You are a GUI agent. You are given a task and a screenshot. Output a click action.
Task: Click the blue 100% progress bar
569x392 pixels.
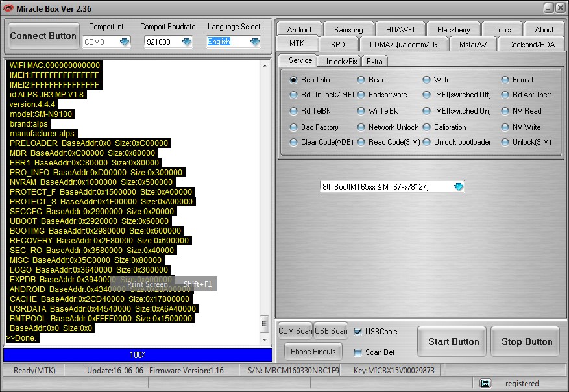pyautogui.click(x=138, y=354)
